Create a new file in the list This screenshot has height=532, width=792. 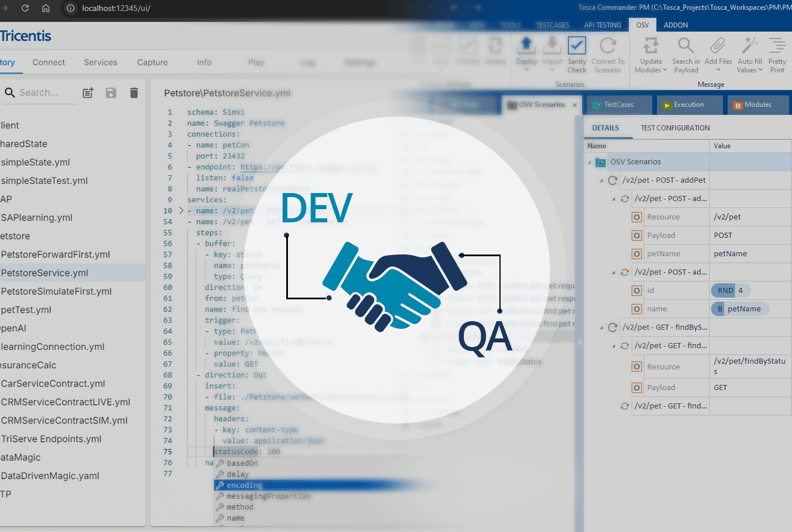pos(88,92)
